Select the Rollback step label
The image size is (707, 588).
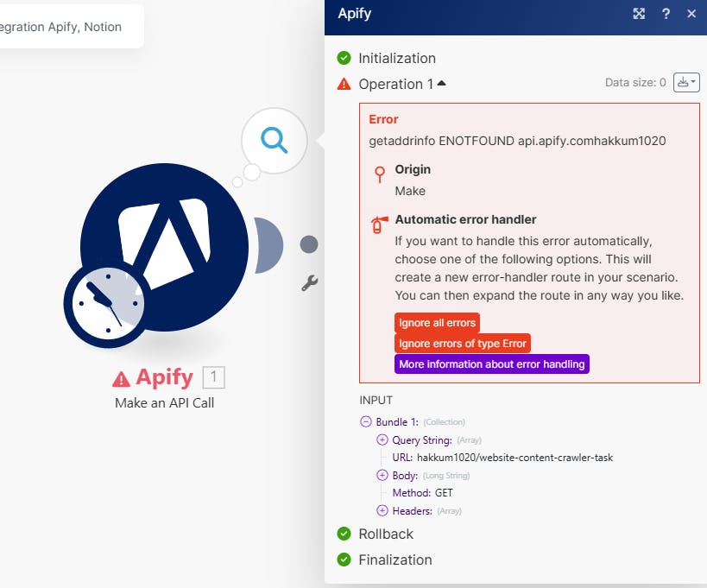pyautogui.click(x=386, y=534)
